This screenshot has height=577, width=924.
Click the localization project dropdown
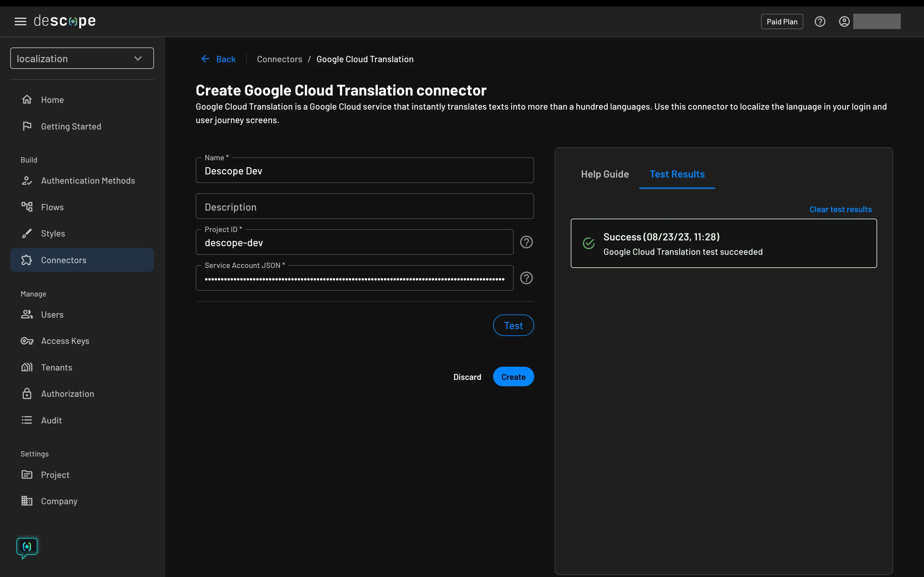point(82,58)
